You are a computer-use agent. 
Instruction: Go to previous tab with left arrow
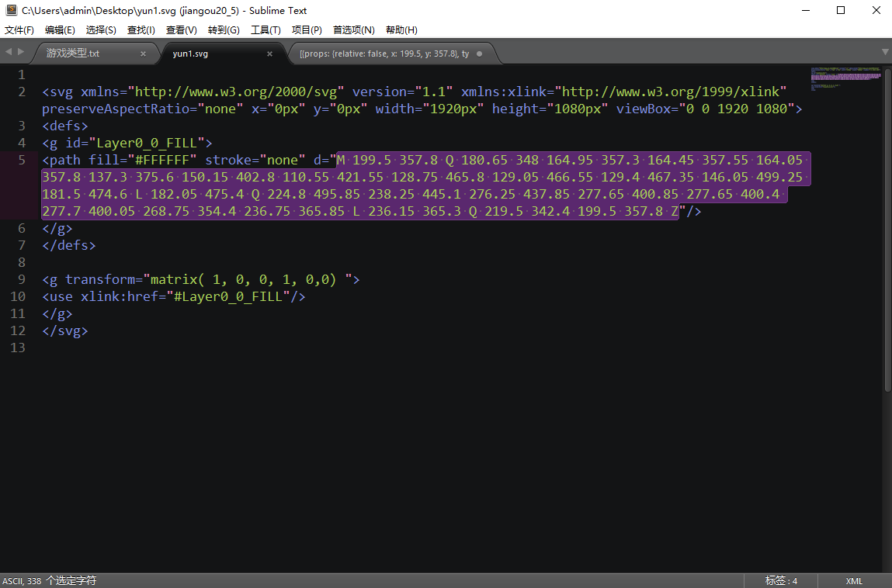(x=9, y=52)
